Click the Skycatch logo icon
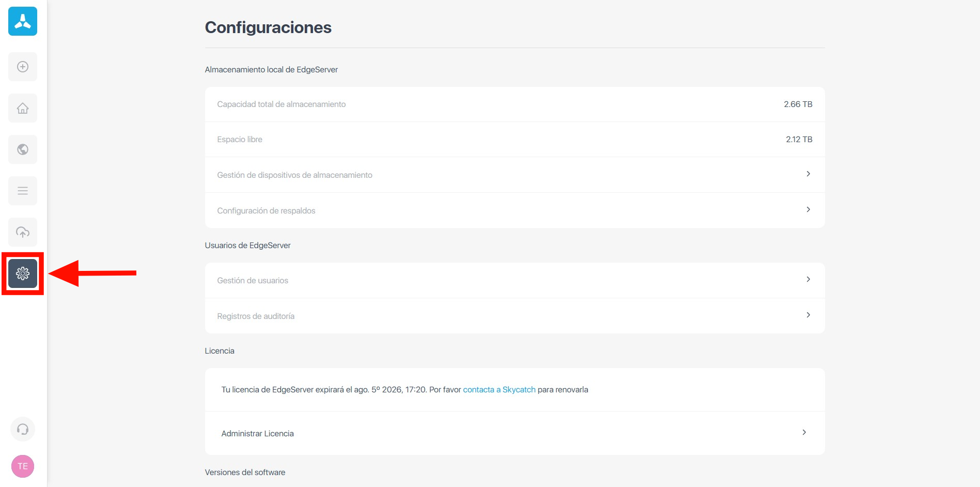The height and width of the screenshot is (487, 980). point(23,21)
